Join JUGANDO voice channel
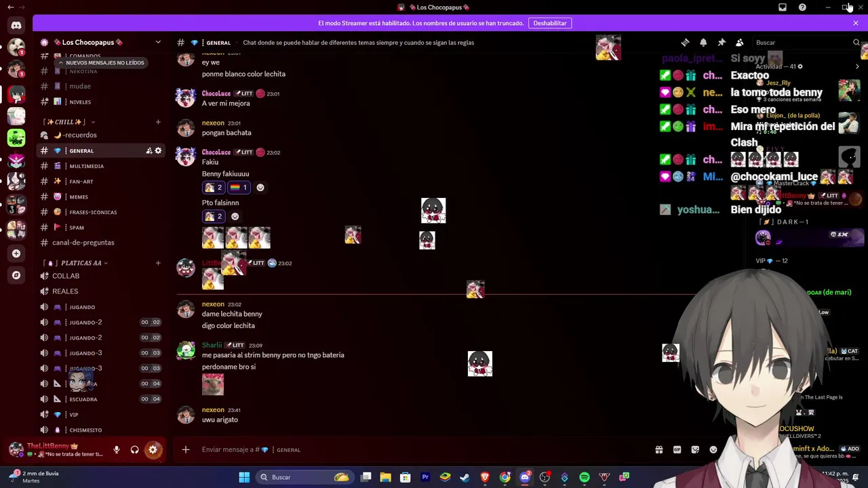The width and height of the screenshot is (868, 488). tap(101, 307)
